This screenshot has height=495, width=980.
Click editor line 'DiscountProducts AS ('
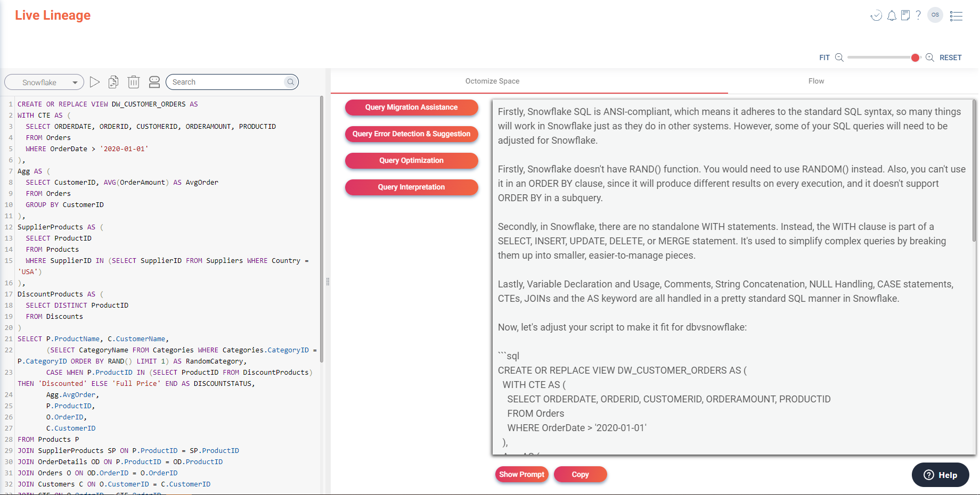[x=60, y=294]
